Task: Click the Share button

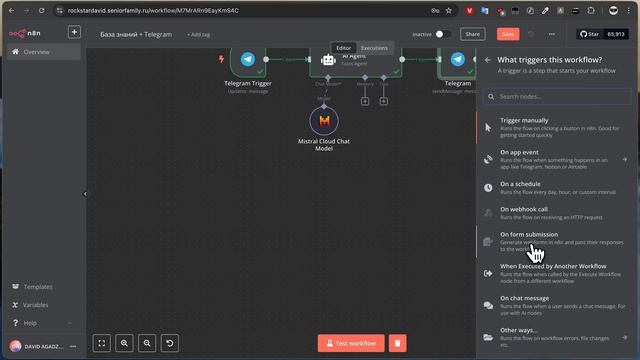Action: 473,34
